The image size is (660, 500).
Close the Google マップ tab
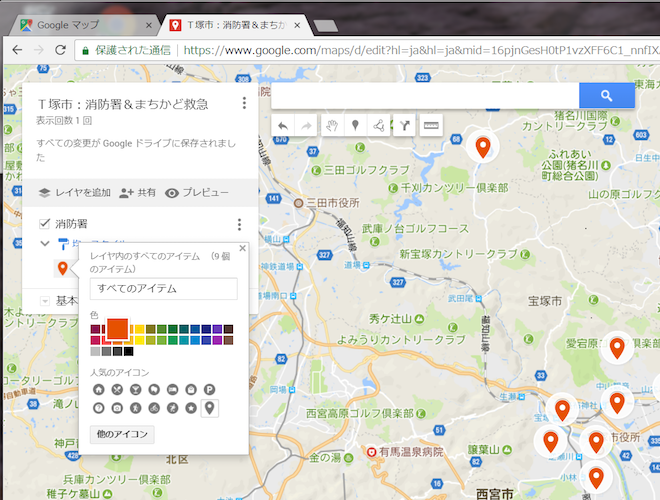pyautogui.click(x=149, y=25)
